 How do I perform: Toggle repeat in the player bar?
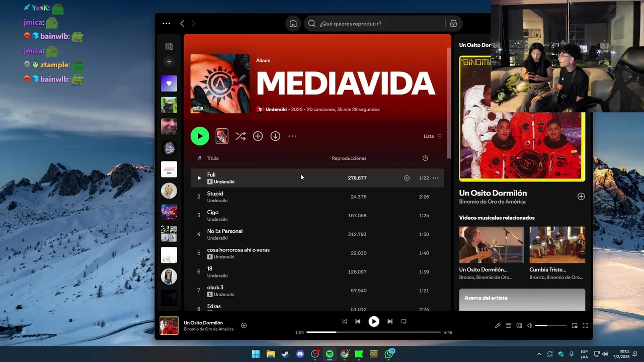point(404,321)
